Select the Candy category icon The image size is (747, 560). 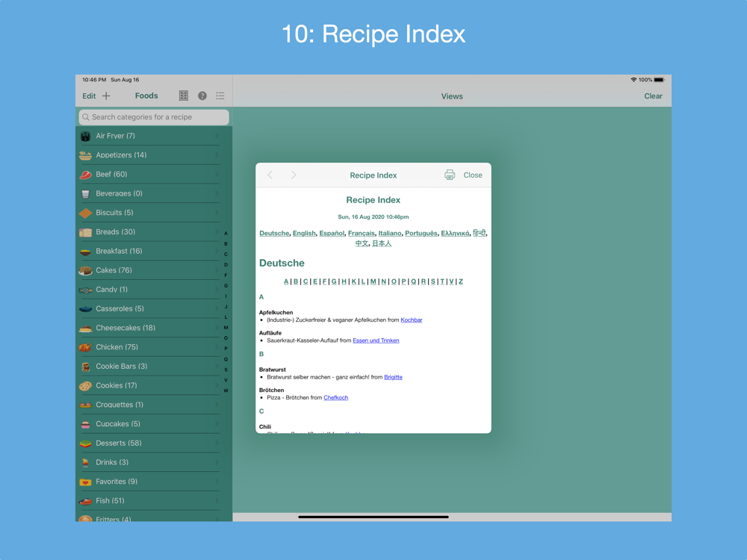86,290
